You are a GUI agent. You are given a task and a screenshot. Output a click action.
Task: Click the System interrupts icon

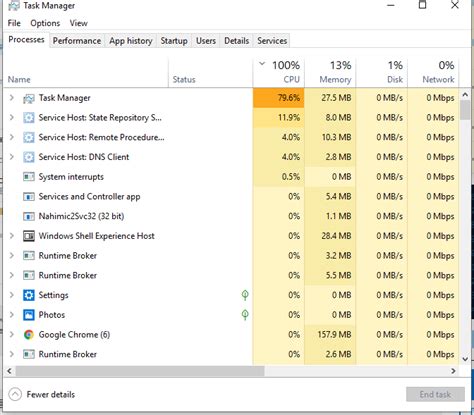pos(29,177)
